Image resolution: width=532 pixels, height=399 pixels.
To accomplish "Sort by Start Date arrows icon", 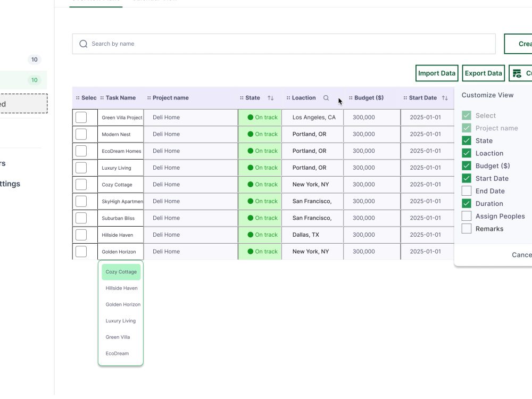I will click(x=444, y=98).
